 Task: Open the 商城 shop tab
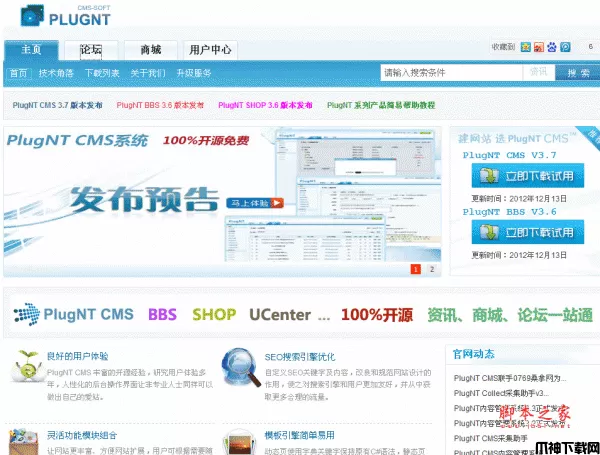pyautogui.click(x=150, y=50)
